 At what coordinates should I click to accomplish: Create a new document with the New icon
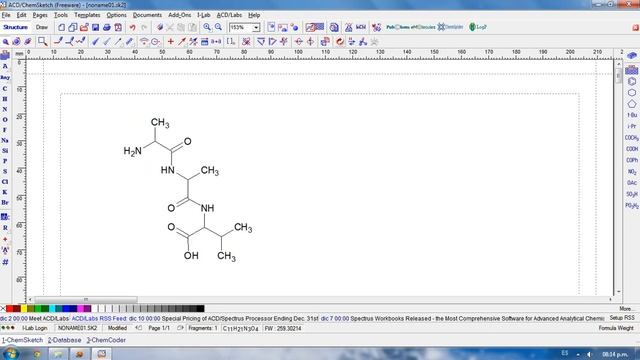tap(61, 27)
